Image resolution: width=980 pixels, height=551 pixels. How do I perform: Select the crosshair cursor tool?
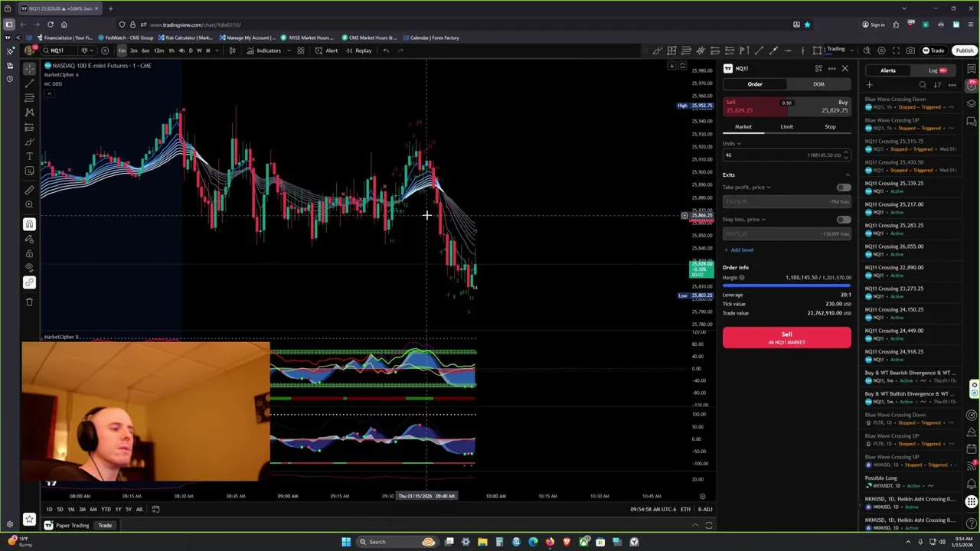point(29,68)
